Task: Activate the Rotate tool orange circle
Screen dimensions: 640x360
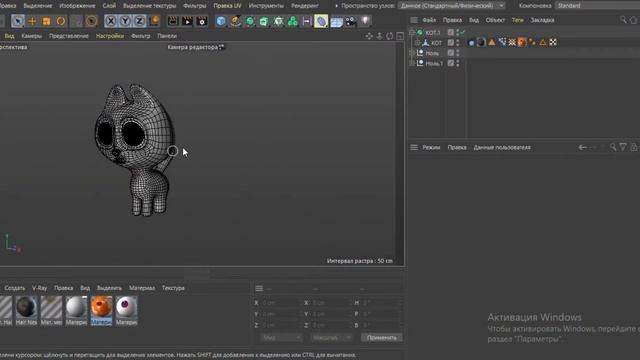Action: point(61,21)
